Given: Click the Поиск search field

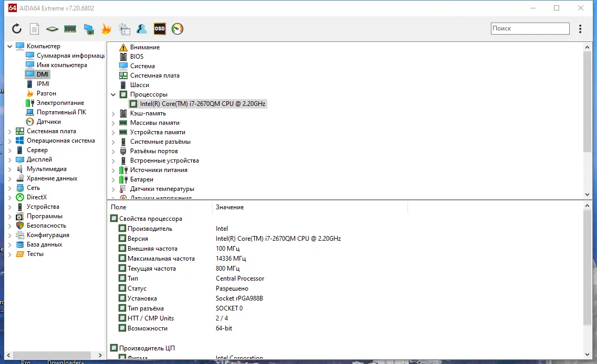Looking at the screenshot, I should tap(530, 28).
